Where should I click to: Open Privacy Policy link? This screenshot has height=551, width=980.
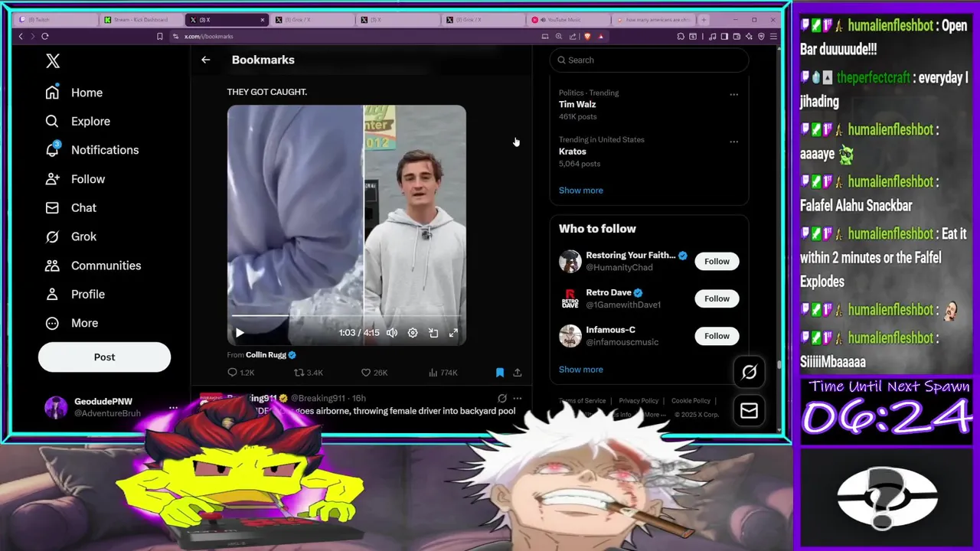point(639,401)
